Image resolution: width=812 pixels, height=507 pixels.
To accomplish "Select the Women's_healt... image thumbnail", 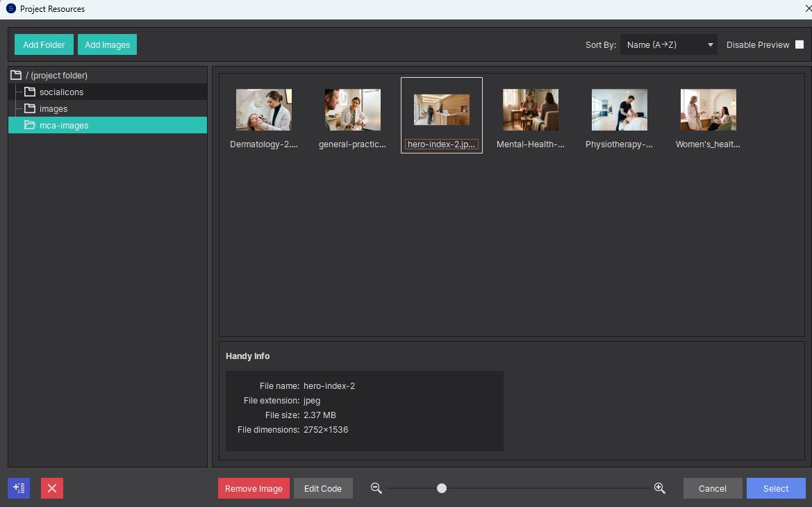I will click(x=708, y=109).
